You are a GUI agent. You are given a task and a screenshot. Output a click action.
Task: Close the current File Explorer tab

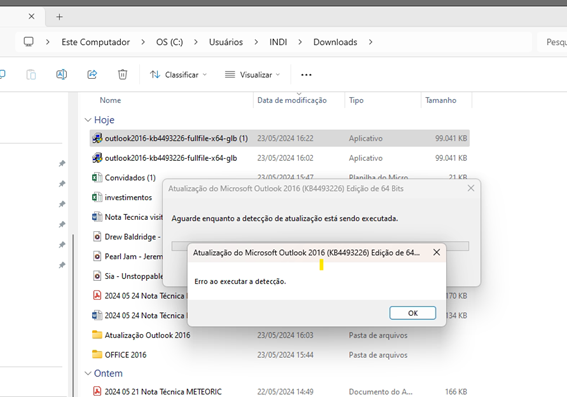point(31,17)
